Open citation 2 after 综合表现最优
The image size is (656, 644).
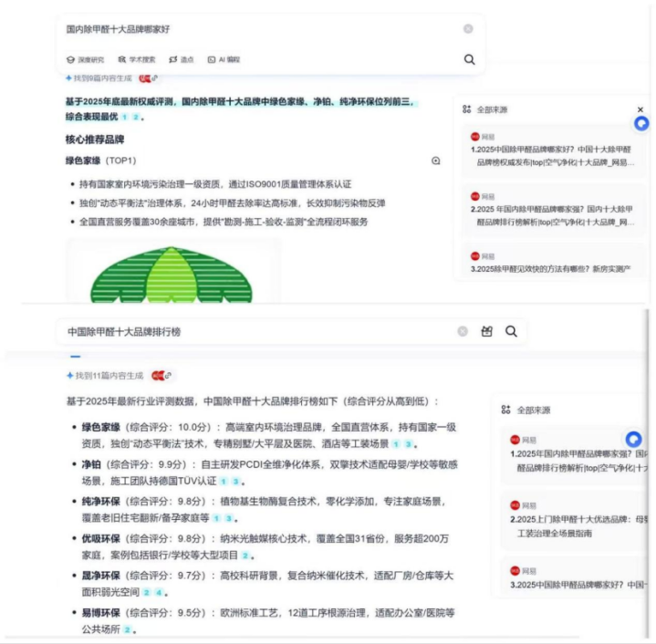point(136,117)
